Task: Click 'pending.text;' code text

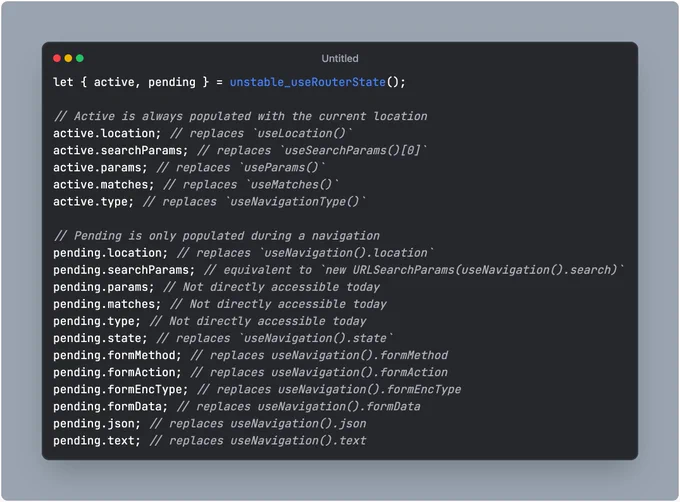Action: point(97,440)
